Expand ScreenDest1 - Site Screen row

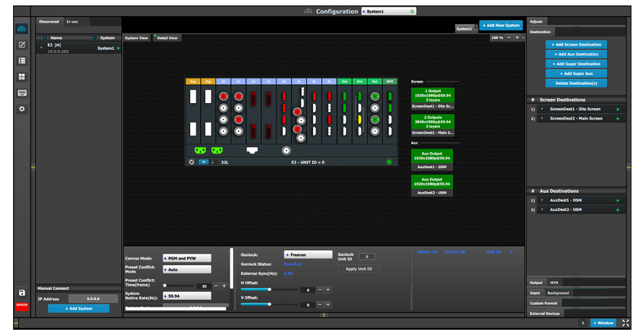pos(542,109)
